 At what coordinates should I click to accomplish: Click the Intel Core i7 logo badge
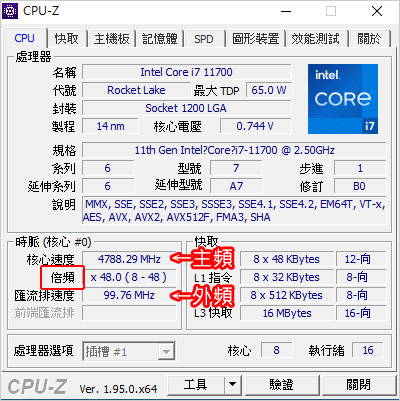343,99
